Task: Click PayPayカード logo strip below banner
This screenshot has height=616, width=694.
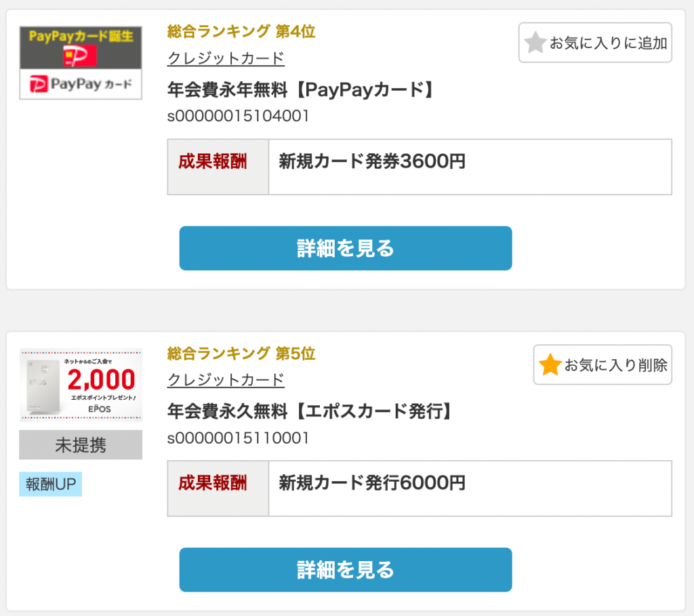Action: 81,84
